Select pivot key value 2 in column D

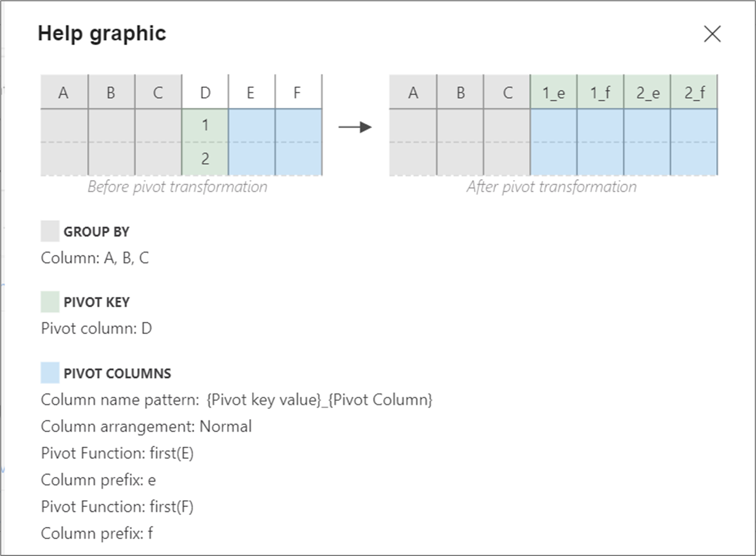(x=205, y=160)
